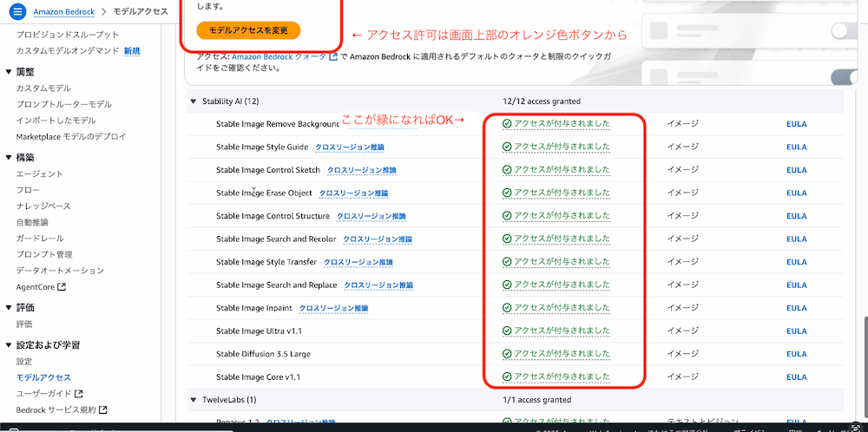Viewport: 868px width, 432px height.
Task: Select モデルアクセス in the sidebar
Action: [x=43, y=377]
